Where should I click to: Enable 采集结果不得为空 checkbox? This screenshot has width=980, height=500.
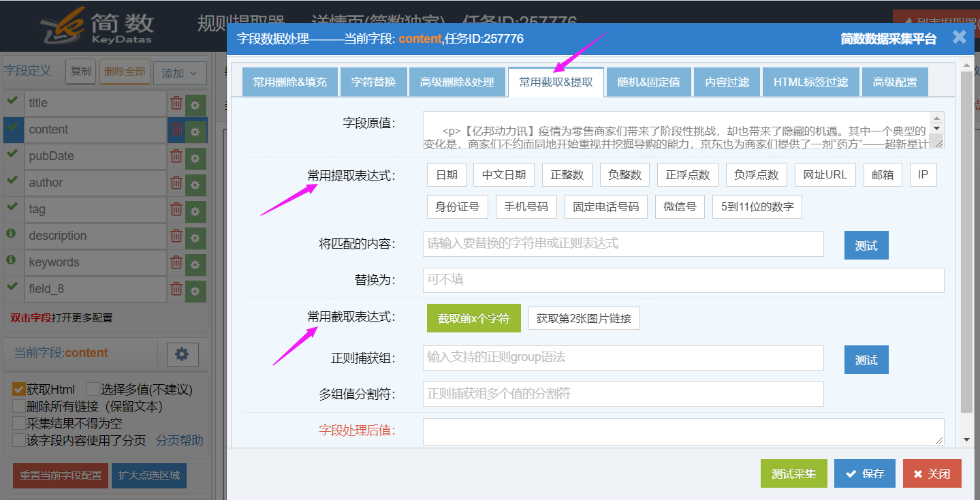coord(19,424)
